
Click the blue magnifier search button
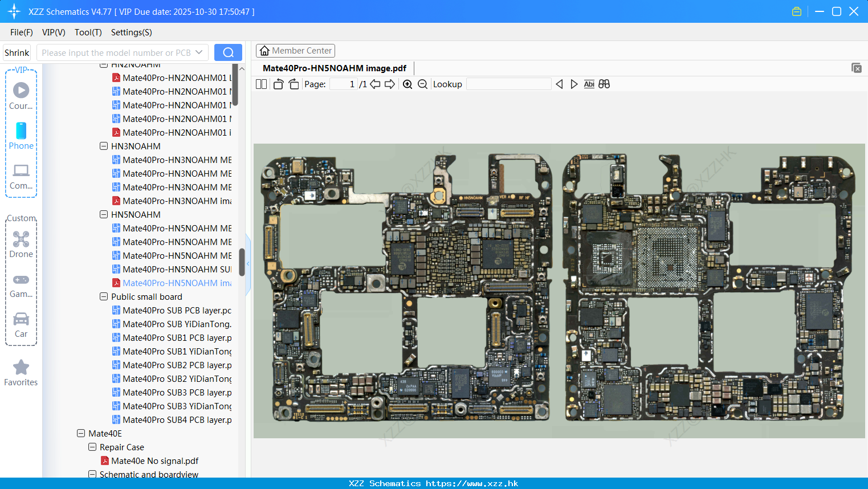[228, 52]
